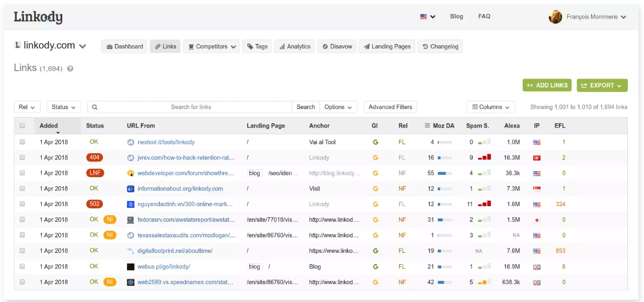Click the NI badge on texassalestaxaudits.com row
Viewport: 644px width, 302px height.
(110, 235)
